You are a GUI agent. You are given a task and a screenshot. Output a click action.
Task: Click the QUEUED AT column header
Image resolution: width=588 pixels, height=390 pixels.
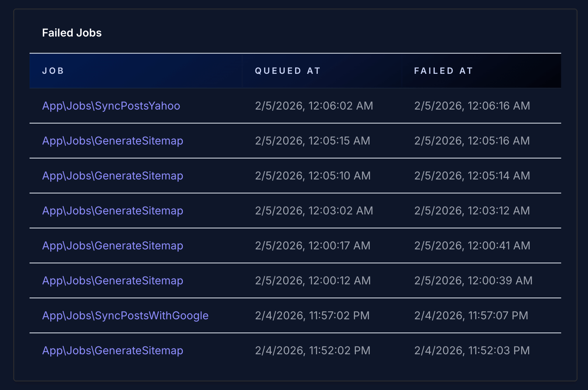[287, 71]
